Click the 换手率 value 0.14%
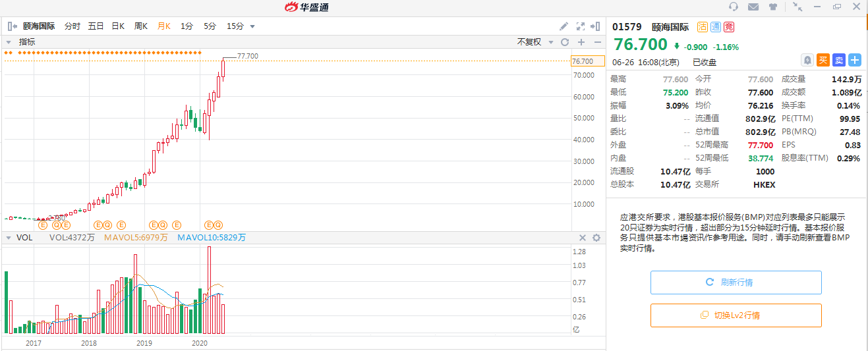This screenshot has width=868, height=351. (x=848, y=105)
